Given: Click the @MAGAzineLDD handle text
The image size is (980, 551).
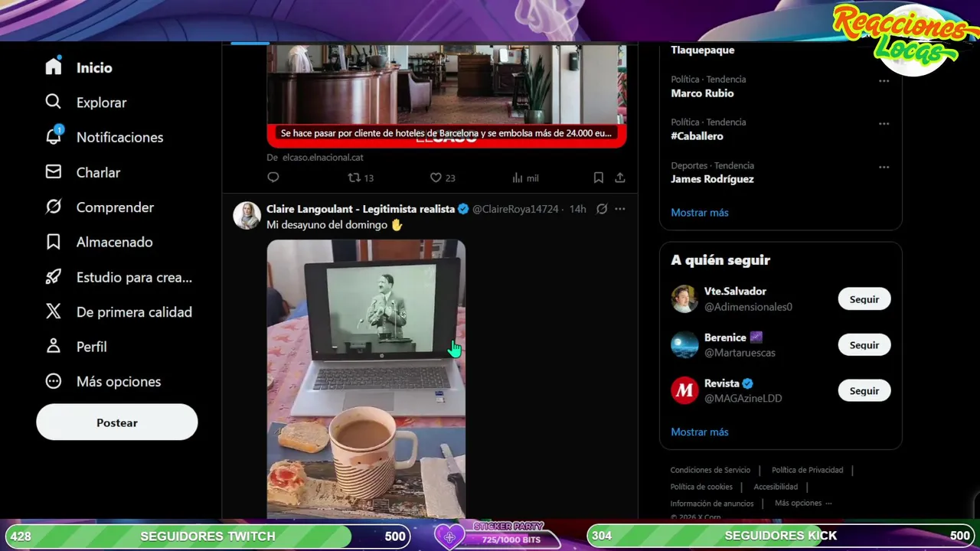Looking at the screenshot, I should [x=743, y=399].
